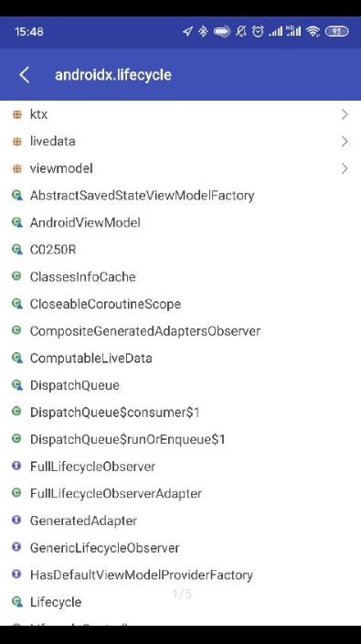Click the class icon next to Lifecycle
361x644 pixels.
[x=16, y=602]
